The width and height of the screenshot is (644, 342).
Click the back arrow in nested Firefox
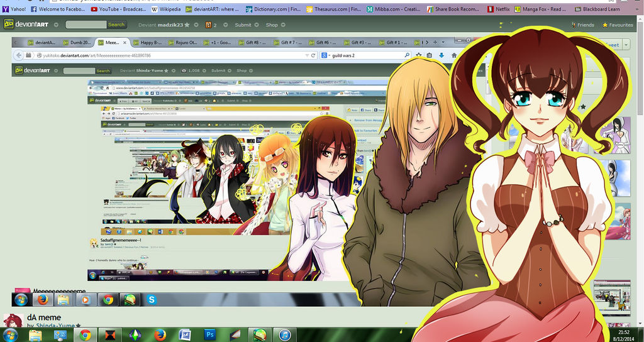(18, 55)
